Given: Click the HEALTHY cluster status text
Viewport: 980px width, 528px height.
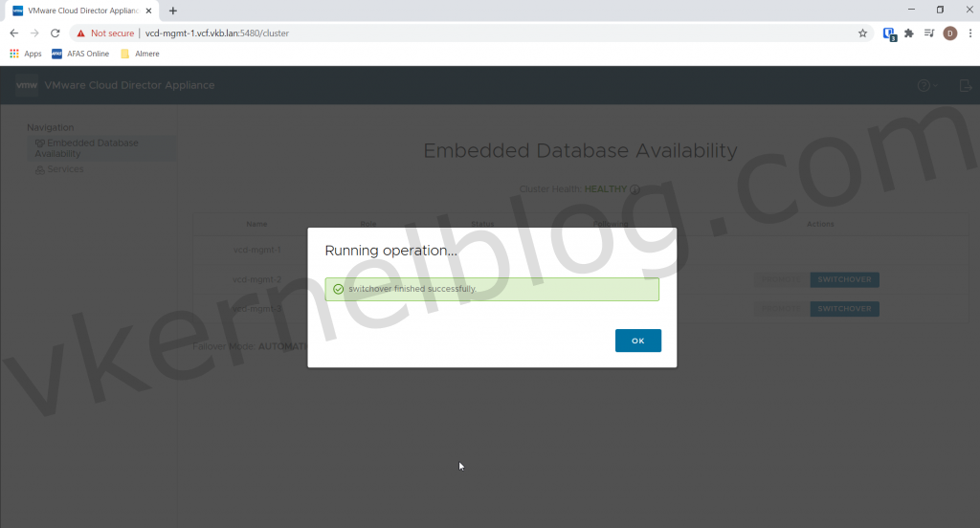Looking at the screenshot, I should (x=606, y=188).
